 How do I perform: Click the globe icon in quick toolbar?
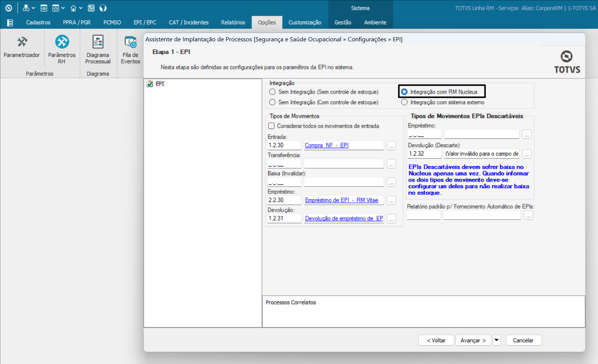point(103,8)
